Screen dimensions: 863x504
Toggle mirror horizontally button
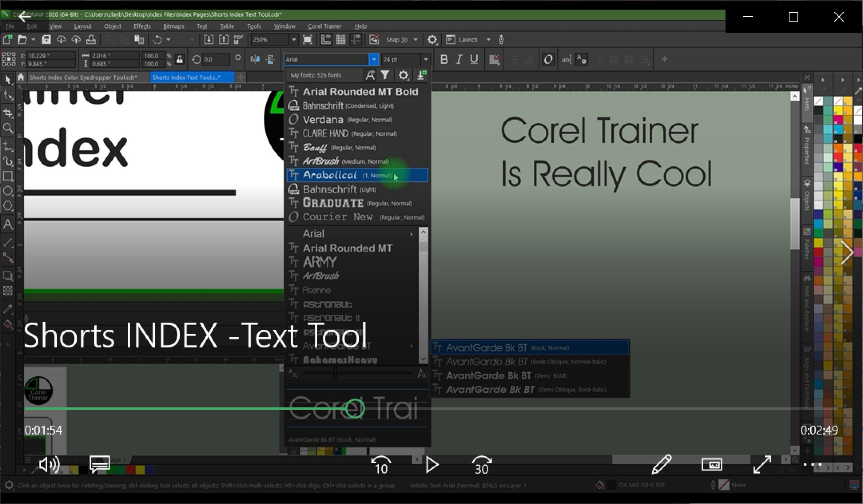click(x=255, y=60)
